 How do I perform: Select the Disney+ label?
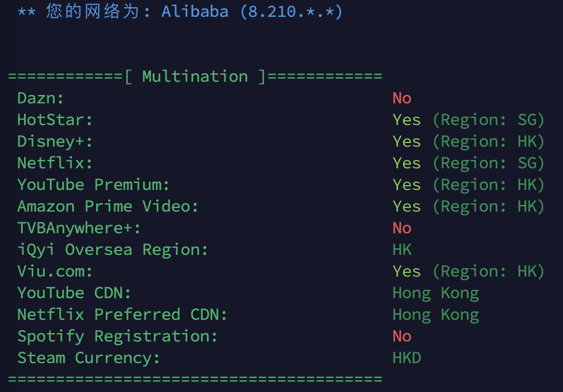(x=55, y=141)
